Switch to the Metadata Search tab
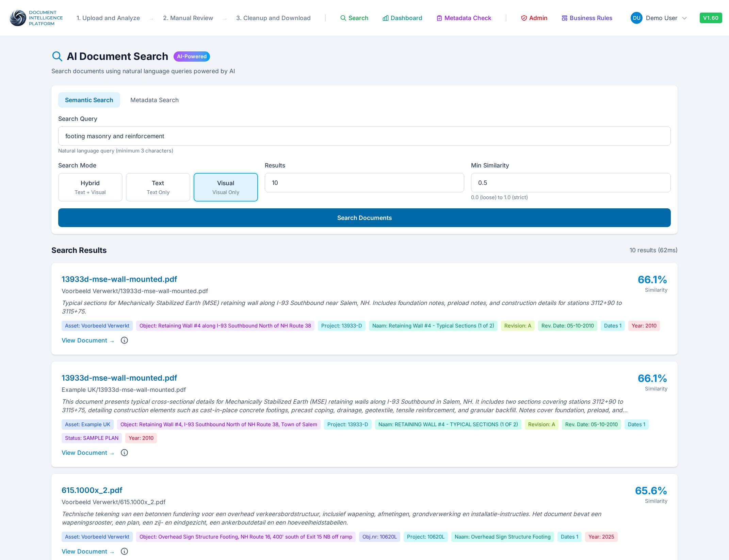Viewport: 729px width, 560px height. [x=155, y=100]
